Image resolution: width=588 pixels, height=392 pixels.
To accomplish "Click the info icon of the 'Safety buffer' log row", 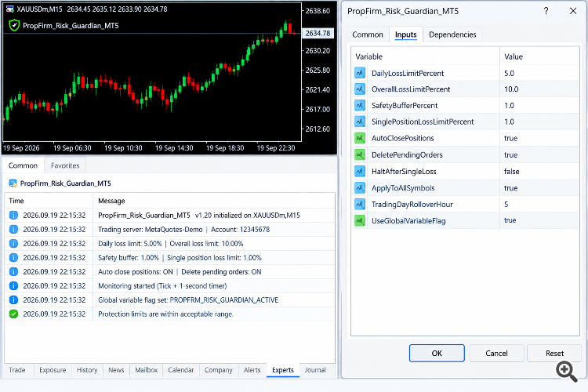I will tap(13, 258).
